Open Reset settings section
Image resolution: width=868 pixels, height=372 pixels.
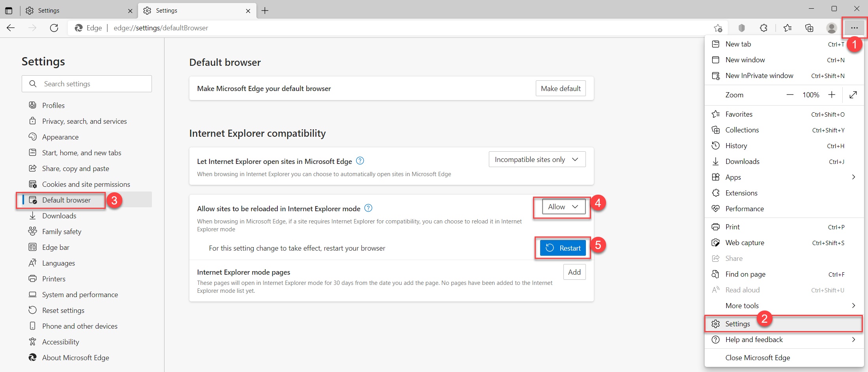87,310
